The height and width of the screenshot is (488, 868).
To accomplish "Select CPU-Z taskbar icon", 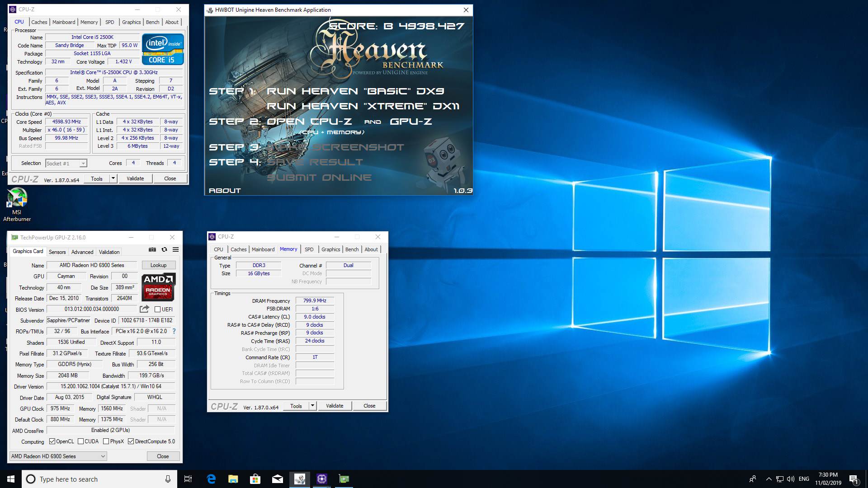I will 322,479.
